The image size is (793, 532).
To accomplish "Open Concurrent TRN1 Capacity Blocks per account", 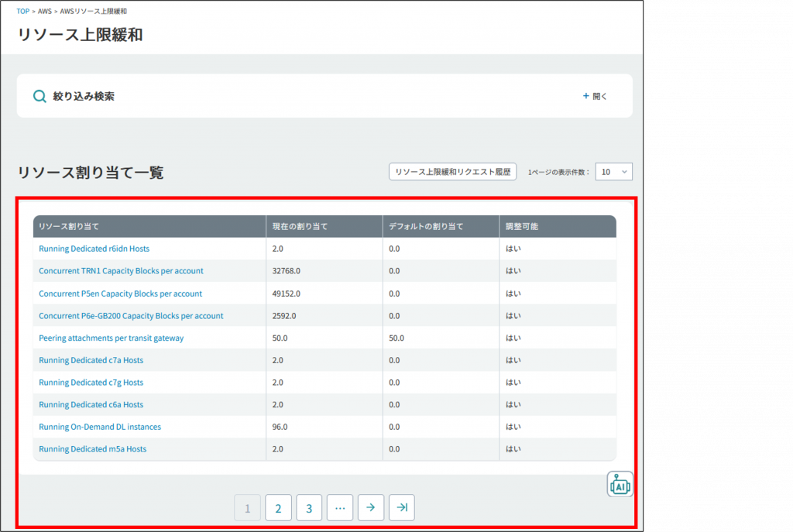I will coord(121,271).
